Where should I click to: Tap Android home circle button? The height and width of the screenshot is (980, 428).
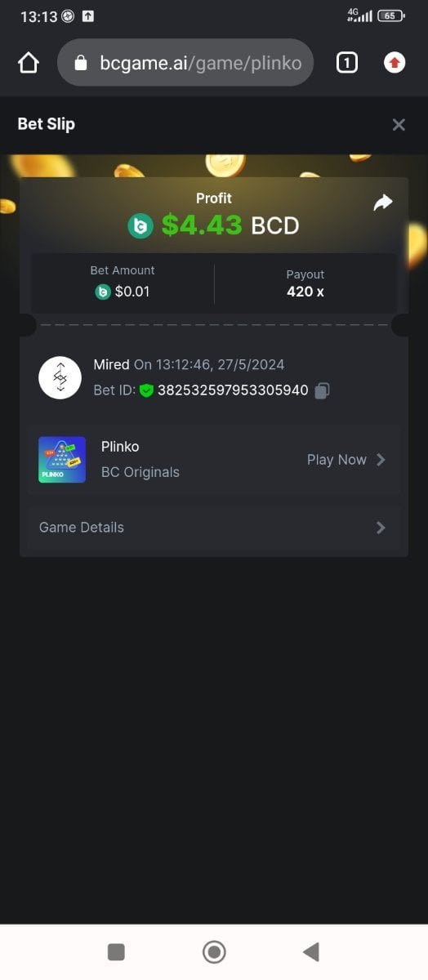[214, 951]
